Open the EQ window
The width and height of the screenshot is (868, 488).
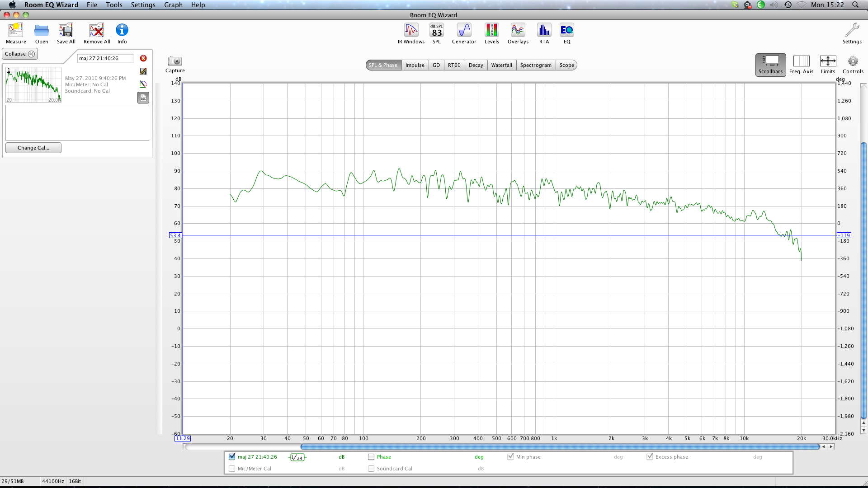[566, 31]
